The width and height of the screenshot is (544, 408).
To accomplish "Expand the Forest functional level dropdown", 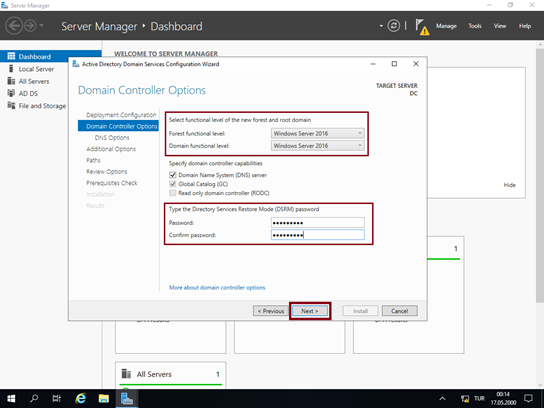I will 317,133.
